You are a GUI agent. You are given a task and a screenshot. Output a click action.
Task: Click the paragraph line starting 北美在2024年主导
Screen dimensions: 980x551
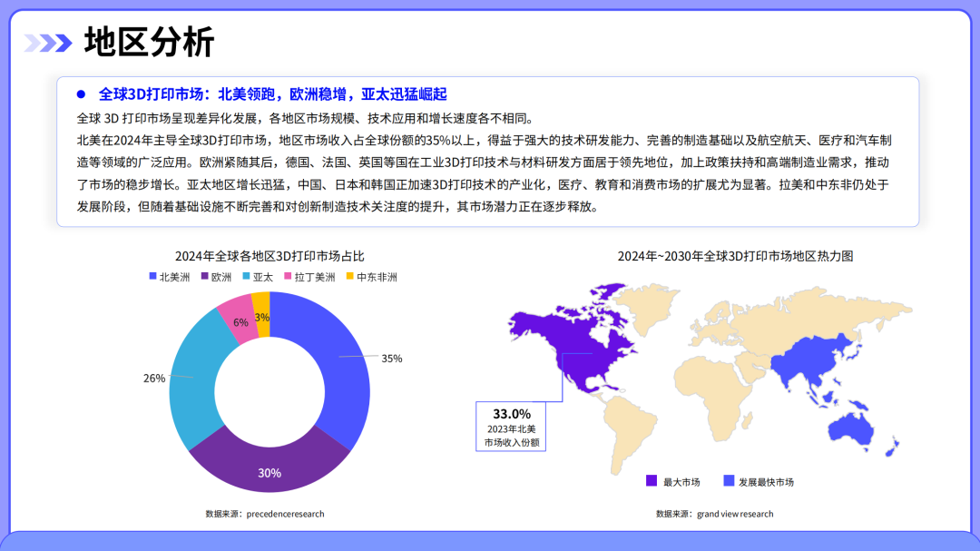tap(484, 140)
